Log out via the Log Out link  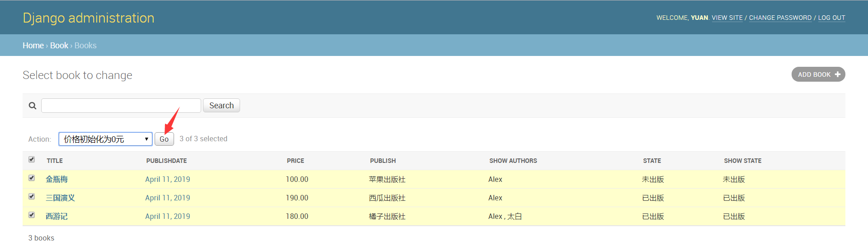[831, 18]
